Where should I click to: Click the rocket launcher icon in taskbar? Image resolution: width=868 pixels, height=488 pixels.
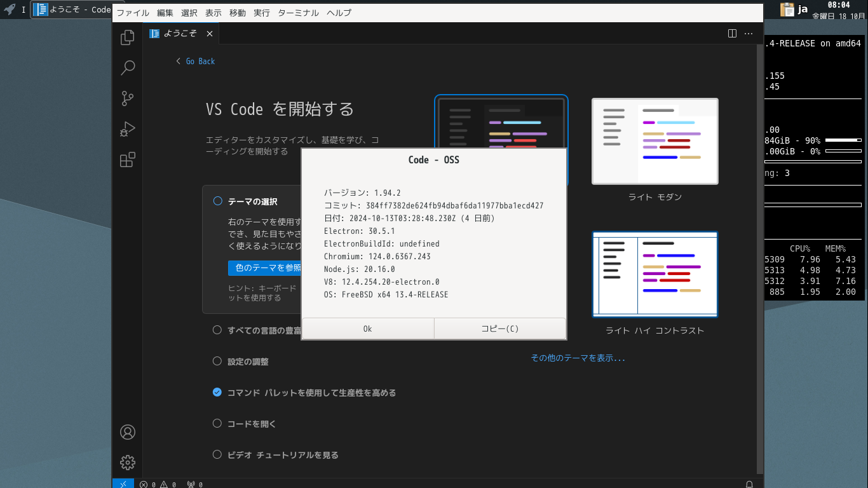(10, 10)
